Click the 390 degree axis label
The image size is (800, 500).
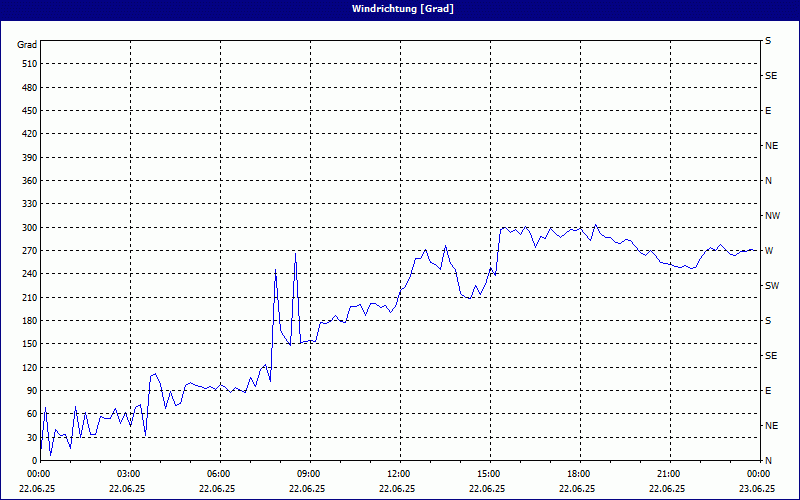coord(30,158)
